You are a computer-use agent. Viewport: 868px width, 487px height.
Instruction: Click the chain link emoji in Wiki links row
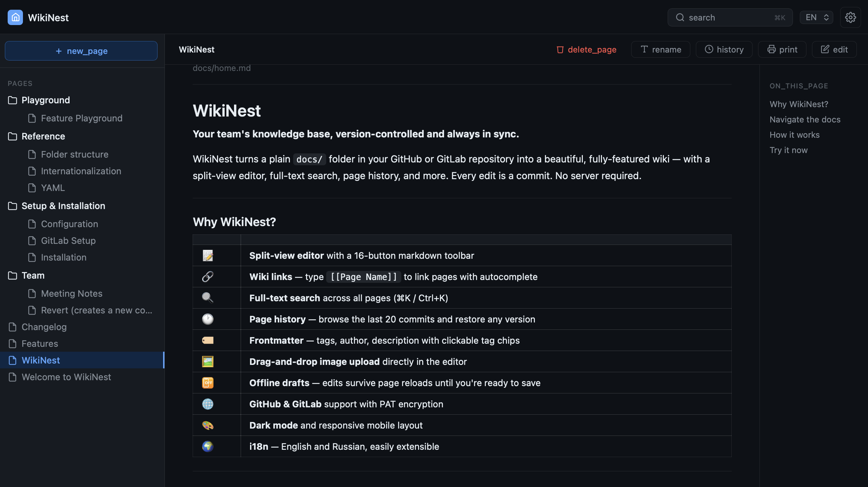click(208, 277)
